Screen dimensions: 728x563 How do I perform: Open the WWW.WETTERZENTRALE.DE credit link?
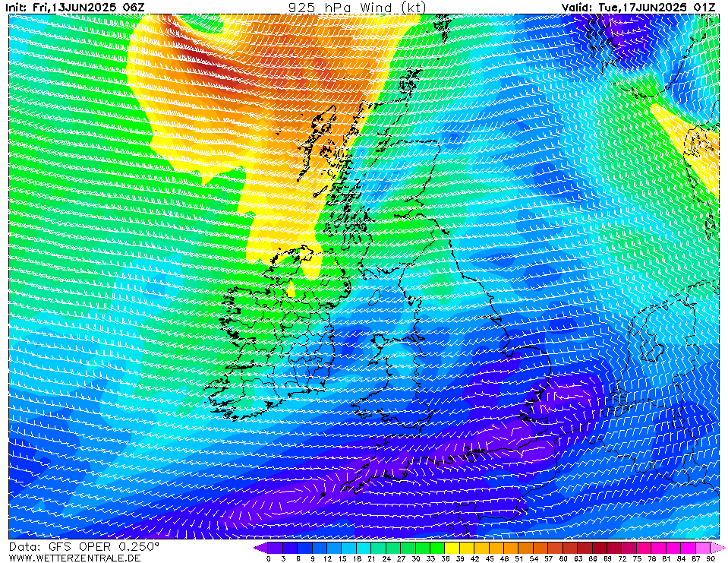click(x=74, y=558)
